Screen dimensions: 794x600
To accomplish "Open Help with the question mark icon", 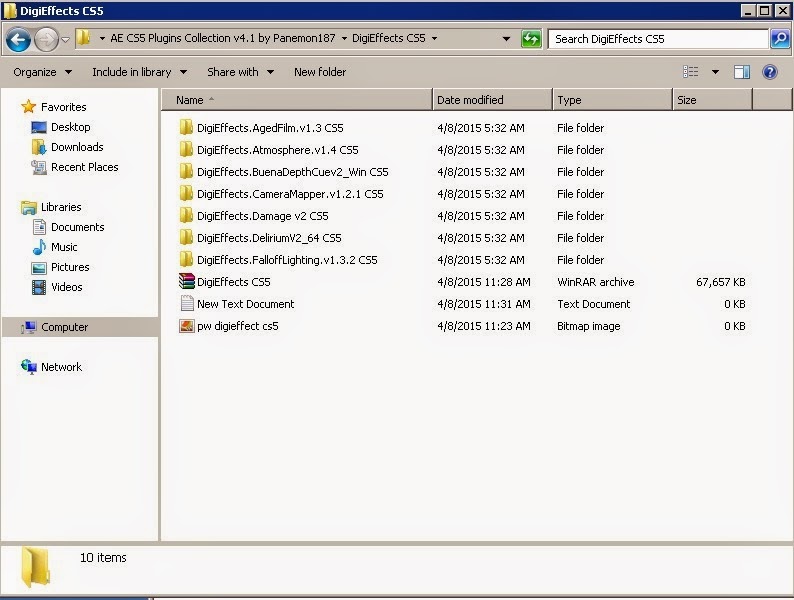I will click(770, 72).
